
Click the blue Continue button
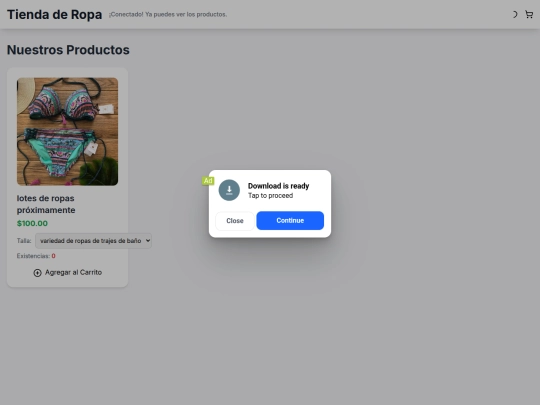point(290,220)
